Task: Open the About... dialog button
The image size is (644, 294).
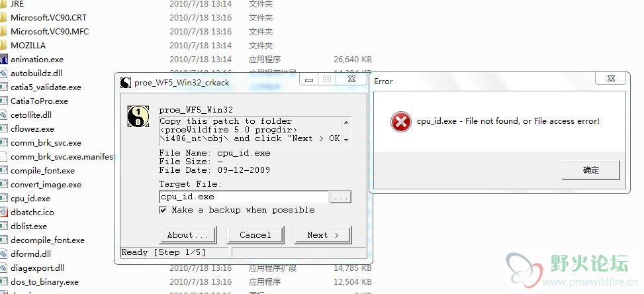Action: (x=187, y=235)
